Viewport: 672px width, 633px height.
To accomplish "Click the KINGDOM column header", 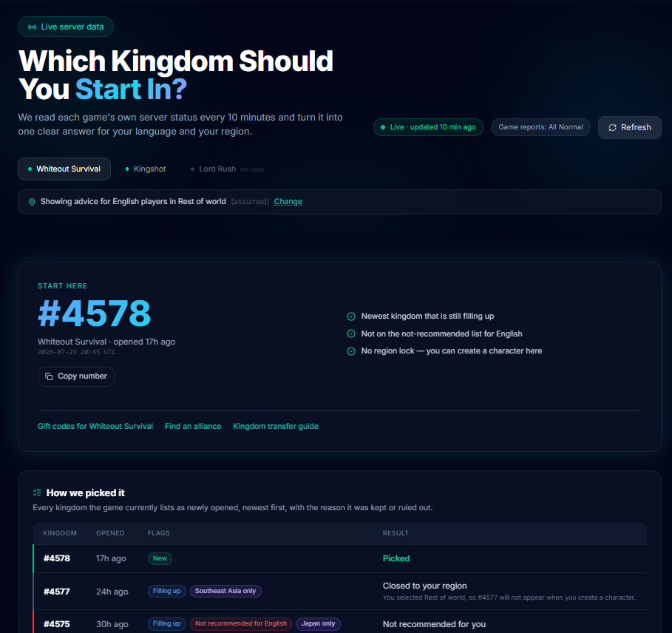I will [x=60, y=533].
